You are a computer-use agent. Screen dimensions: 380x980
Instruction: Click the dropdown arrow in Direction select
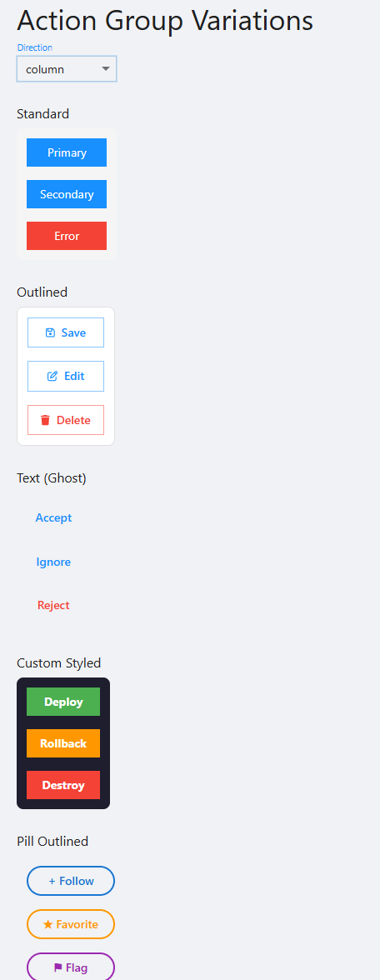[105, 68]
